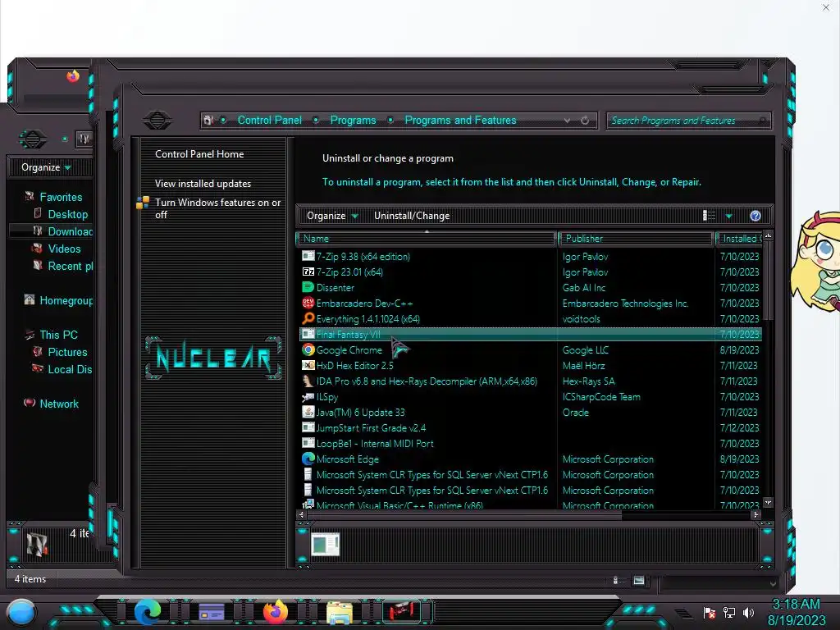
Task: Open the view options dropdown arrow
Action: pyautogui.click(x=728, y=216)
